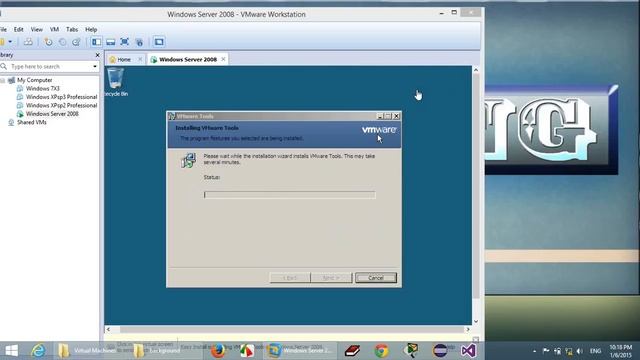Open the taskbar clock and date
This screenshot has height=360, width=640.
620,351
